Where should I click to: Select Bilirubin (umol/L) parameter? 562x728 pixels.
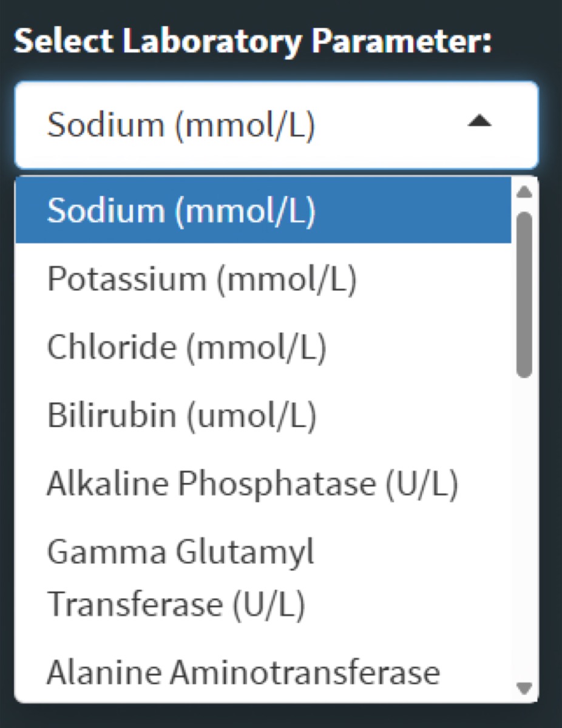pyautogui.click(x=182, y=416)
